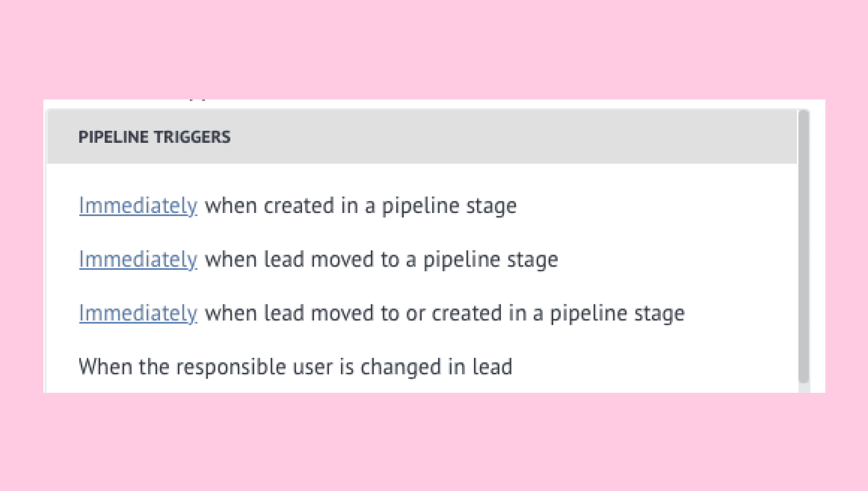Click the vertical scrollbar thumb of trigger list

coord(803,247)
